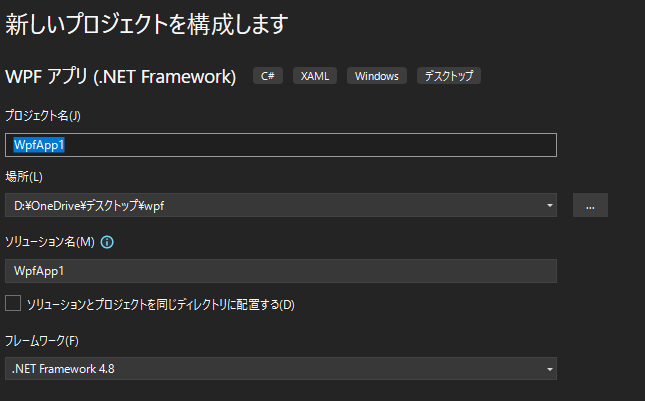Click the 新しいプロジェクトを構成します heading
Viewport: 645px width, 401px height.
(147, 24)
